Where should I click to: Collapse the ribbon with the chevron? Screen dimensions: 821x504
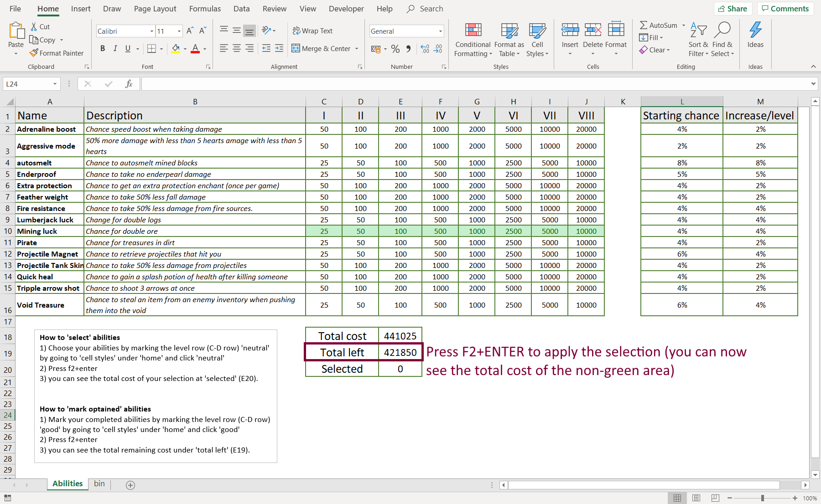(x=813, y=67)
